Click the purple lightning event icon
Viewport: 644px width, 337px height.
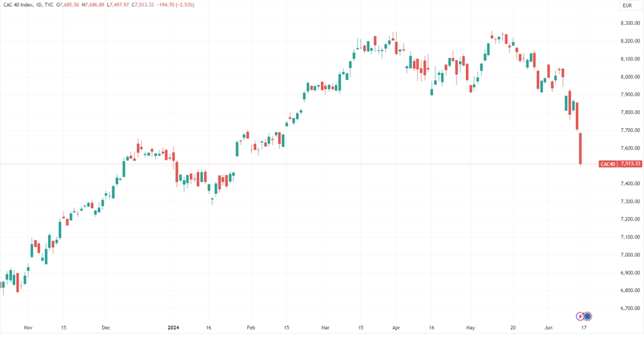(x=580, y=316)
